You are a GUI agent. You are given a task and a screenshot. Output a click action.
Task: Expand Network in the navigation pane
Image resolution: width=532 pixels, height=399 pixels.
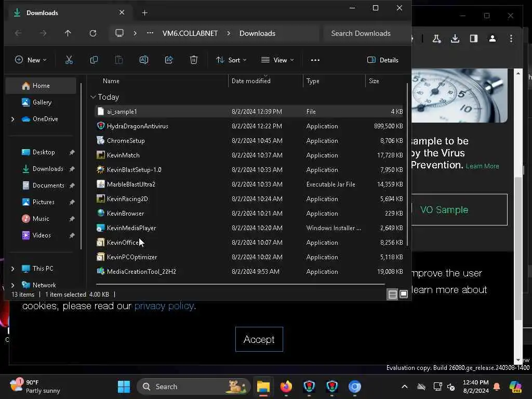13,285
